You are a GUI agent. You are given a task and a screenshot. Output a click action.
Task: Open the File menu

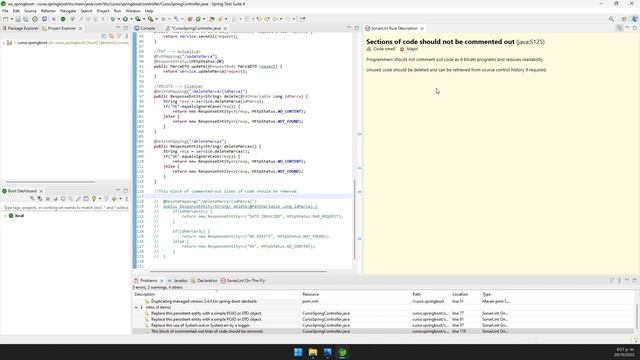(5, 11)
